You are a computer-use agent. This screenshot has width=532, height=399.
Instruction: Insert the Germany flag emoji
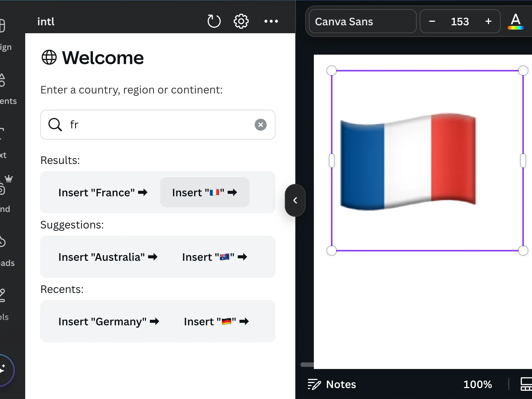click(216, 321)
